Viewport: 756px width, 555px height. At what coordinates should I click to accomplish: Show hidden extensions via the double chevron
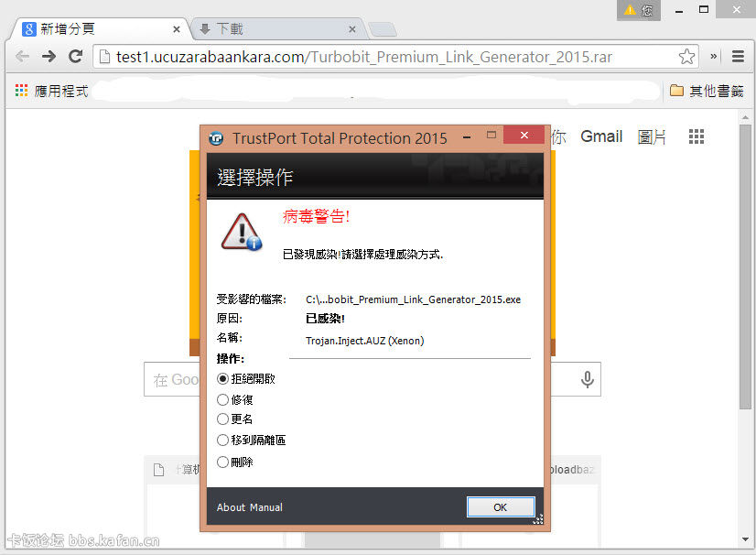(x=714, y=57)
